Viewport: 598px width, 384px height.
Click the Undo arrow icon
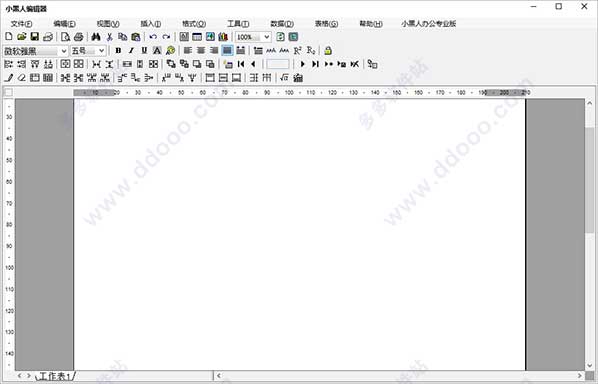click(153, 37)
